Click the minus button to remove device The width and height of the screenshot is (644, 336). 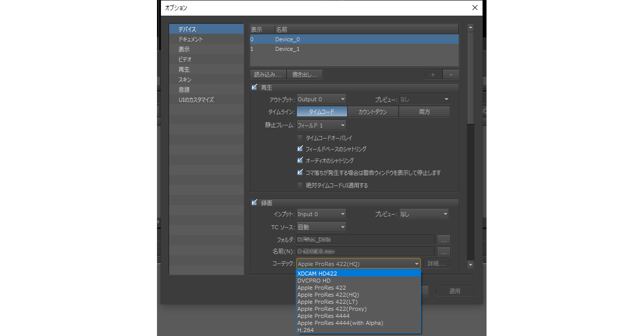coord(451,75)
